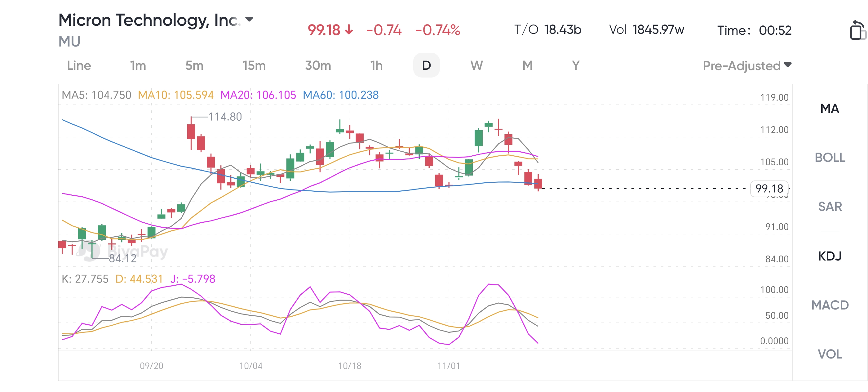Select the daily D timeframe
The width and height of the screenshot is (868, 392).
click(x=426, y=65)
